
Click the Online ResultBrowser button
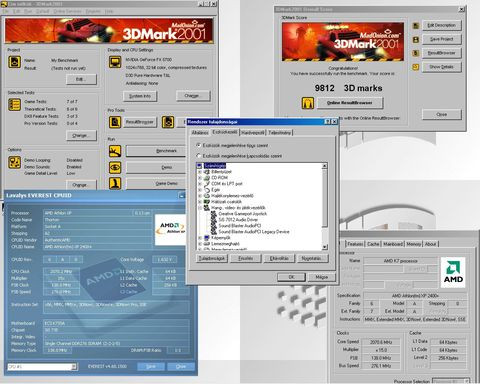point(350,103)
